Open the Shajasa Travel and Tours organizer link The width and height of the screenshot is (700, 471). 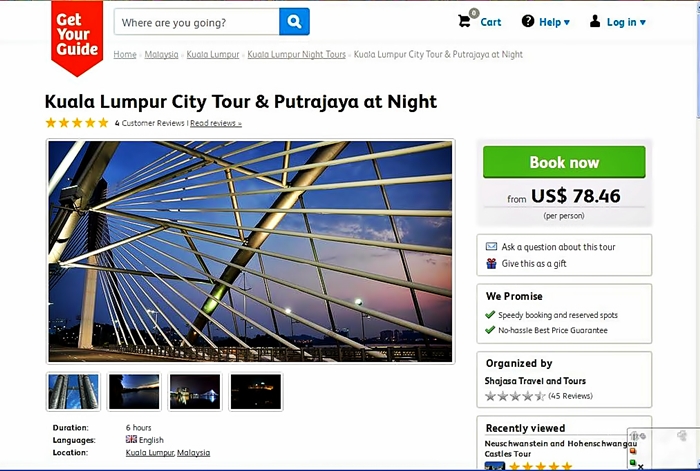point(536,381)
